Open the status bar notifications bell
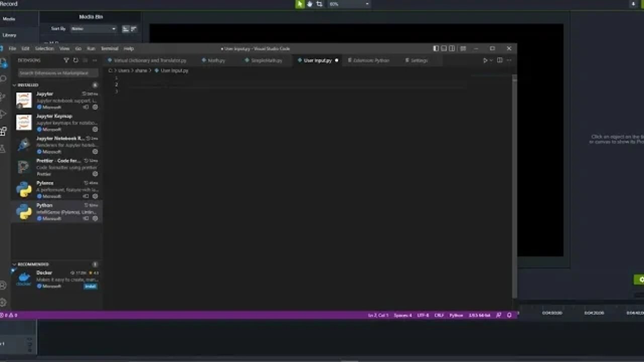Viewport: 644px width, 362px height. click(509, 315)
